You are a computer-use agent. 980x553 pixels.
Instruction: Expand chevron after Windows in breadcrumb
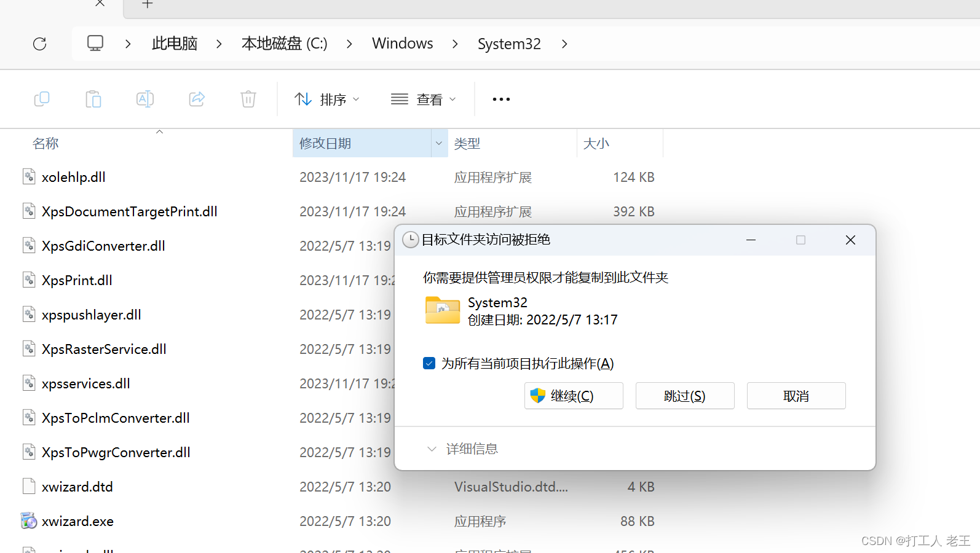click(455, 44)
